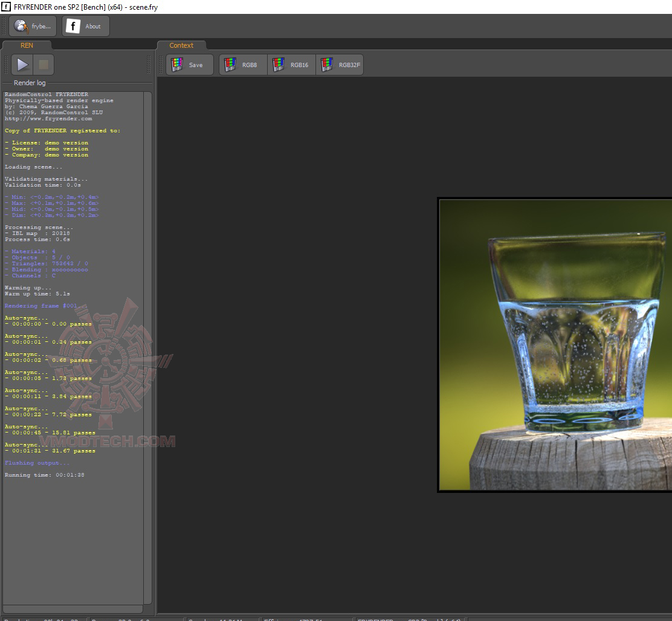Open the frybe... toolbar button

pos(33,26)
